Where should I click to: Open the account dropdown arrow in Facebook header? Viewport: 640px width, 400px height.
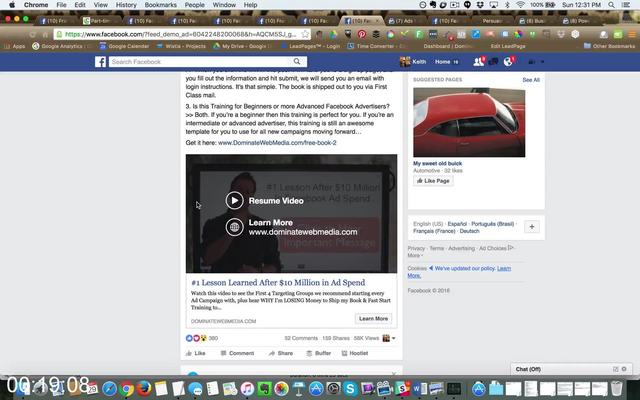(542, 62)
